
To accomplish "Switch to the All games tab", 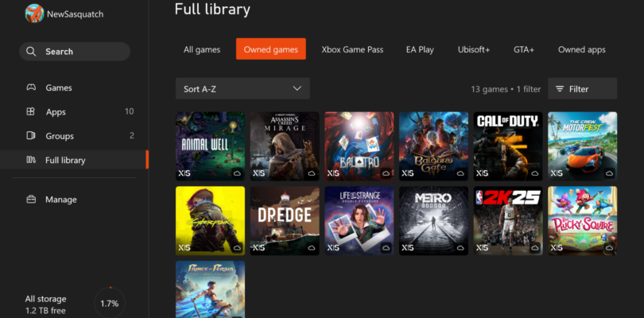I will (x=202, y=50).
